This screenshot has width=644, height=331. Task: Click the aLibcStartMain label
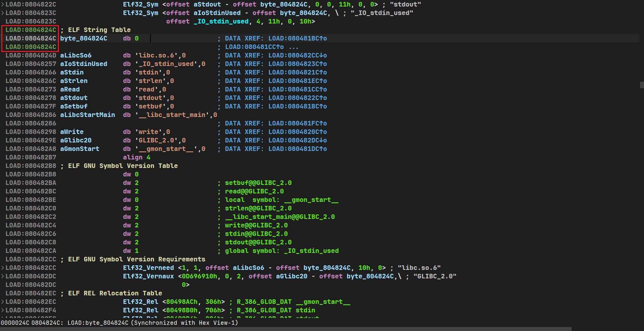click(x=87, y=115)
